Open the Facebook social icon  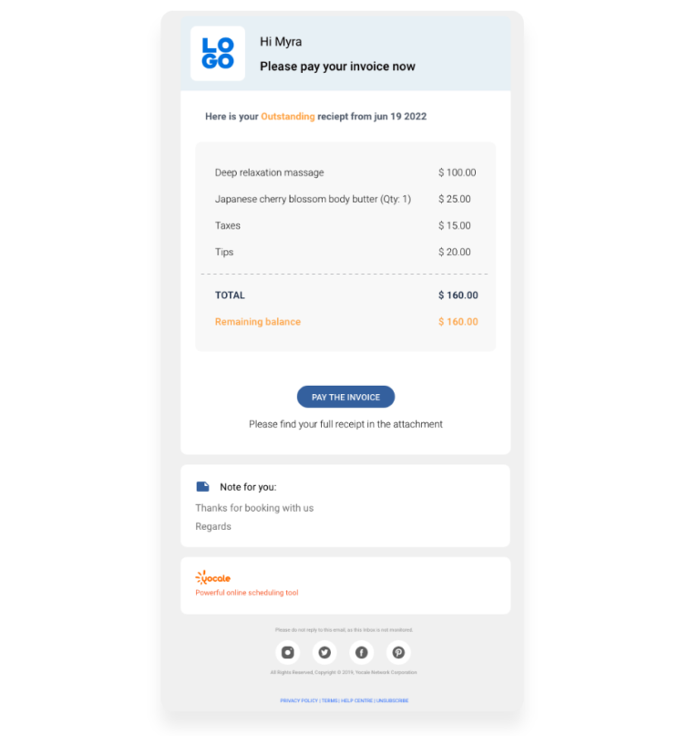pyautogui.click(x=362, y=652)
